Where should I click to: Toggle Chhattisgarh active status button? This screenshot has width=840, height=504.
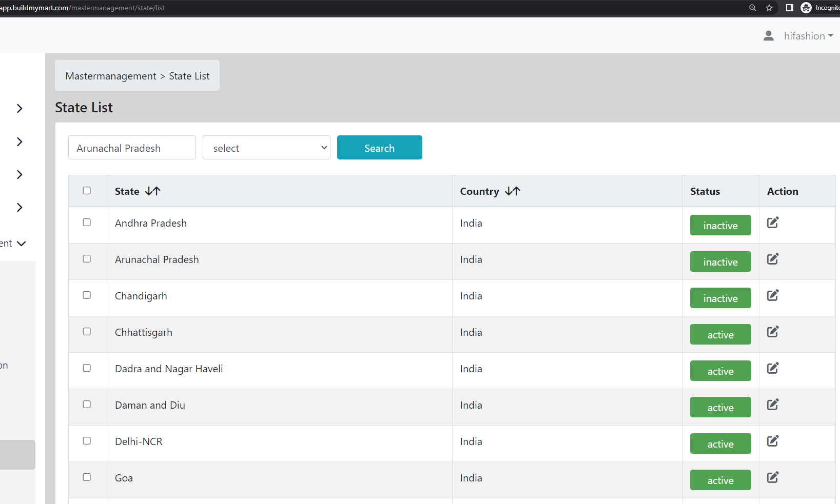(720, 334)
